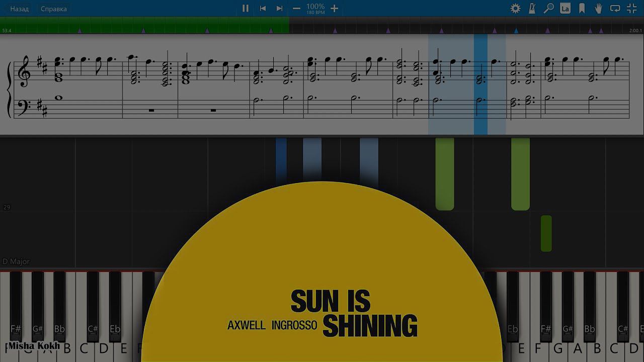Viewport: 644px width, 362px height.
Task: Open the magnifier zoom tool
Action: pyautogui.click(x=548, y=8)
